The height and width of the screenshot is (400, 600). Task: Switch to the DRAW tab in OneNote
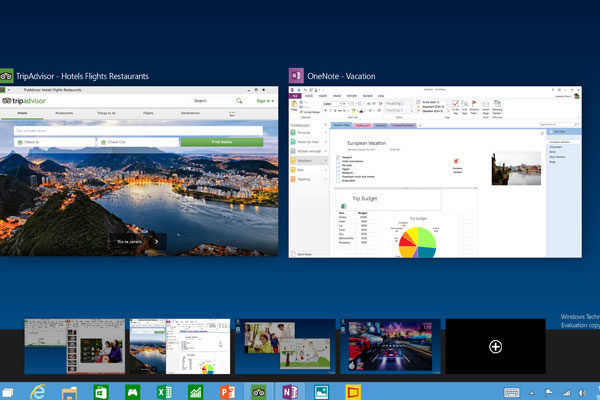pos(337,96)
